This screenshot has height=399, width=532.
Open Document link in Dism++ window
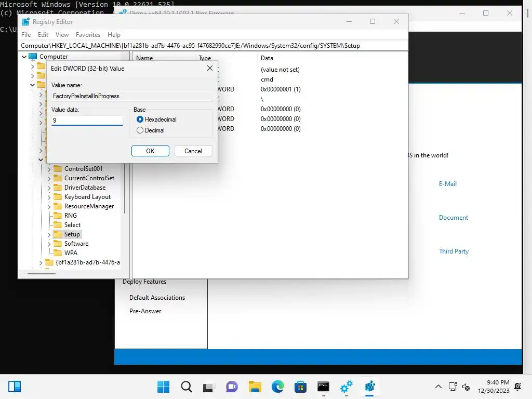point(453,218)
